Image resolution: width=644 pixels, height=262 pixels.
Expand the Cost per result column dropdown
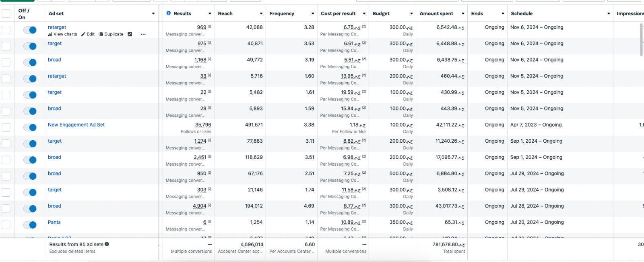[364, 14]
